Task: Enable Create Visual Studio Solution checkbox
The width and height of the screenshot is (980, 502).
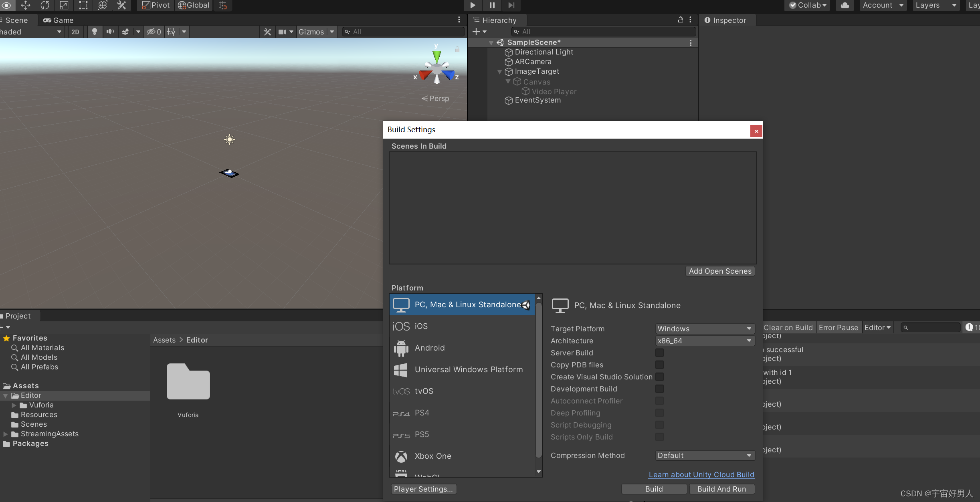Action: click(659, 377)
